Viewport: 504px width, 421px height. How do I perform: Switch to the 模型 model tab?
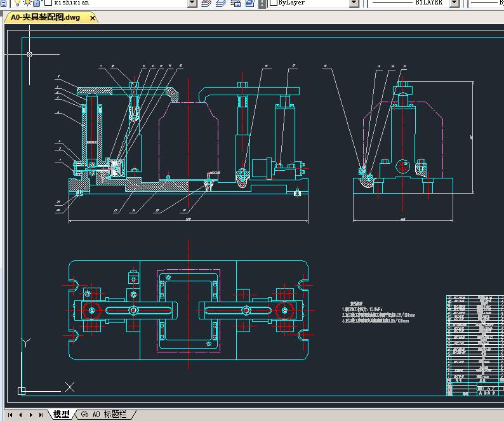click(62, 415)
